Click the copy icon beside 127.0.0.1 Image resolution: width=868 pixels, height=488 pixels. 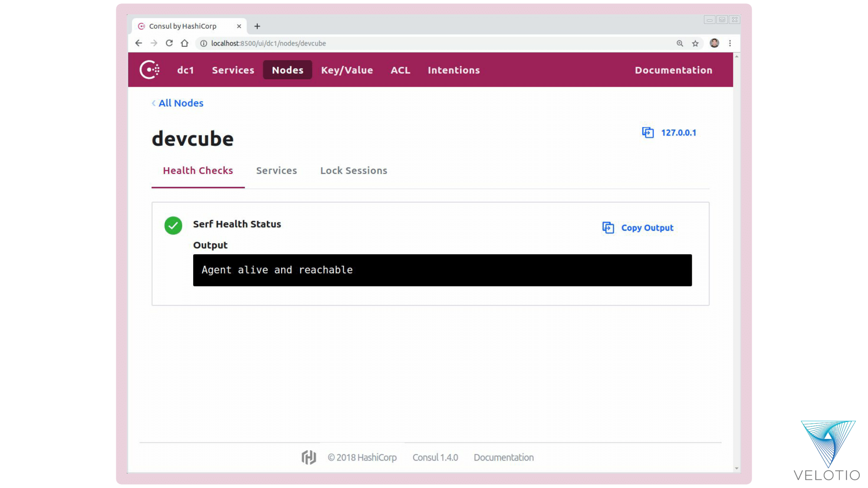pyautogui.click(x=647, y=133)
